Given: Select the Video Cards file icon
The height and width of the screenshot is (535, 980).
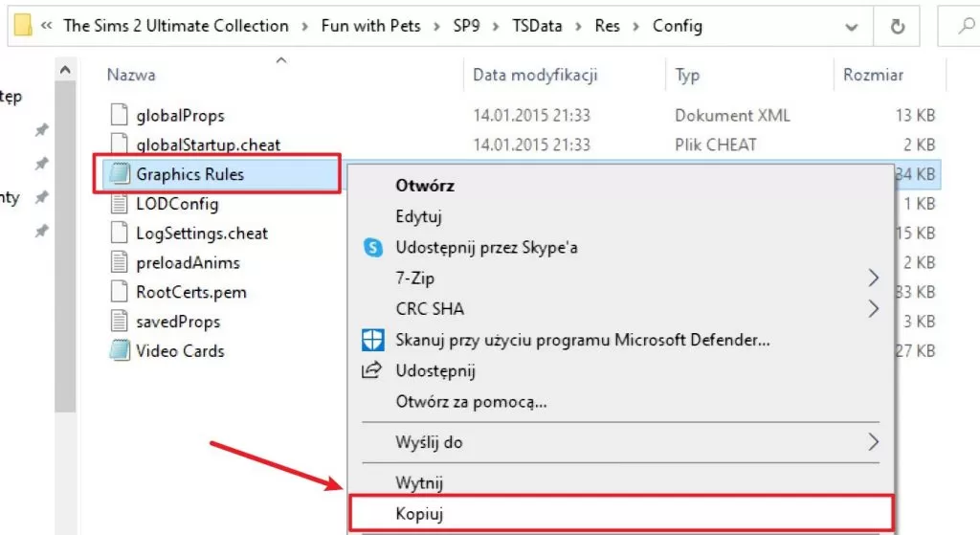Looking at the screenshot, I should tap(120, 350).
